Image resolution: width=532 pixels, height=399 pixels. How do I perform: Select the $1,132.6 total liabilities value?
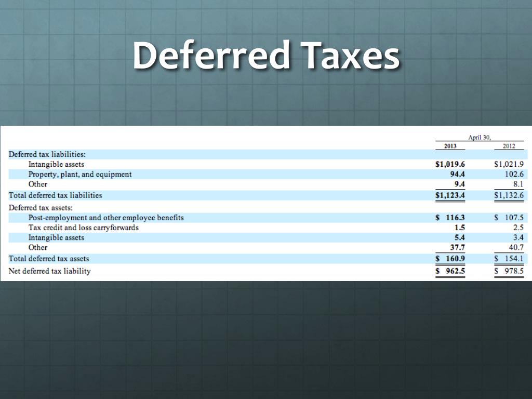509,195
